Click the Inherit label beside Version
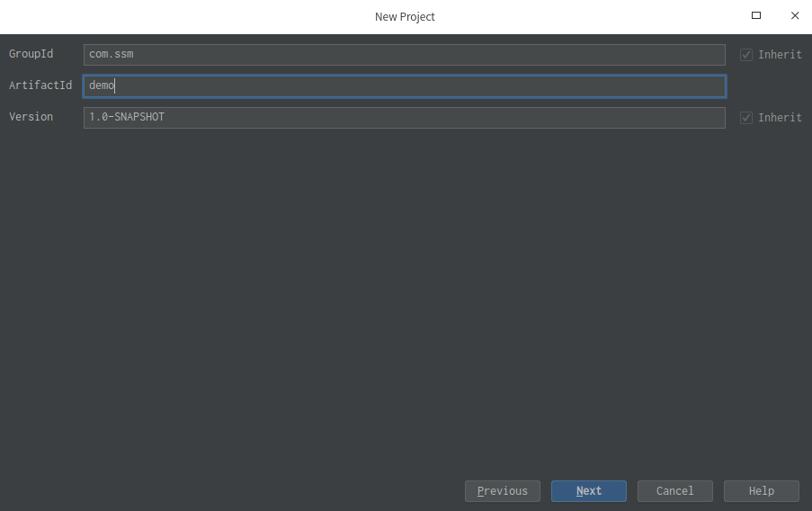The image size is (812, 511). click(x=780, y=118)
